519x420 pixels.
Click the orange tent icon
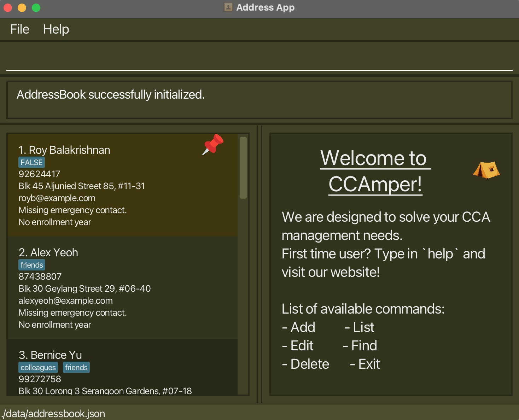(x=486, y=170)
